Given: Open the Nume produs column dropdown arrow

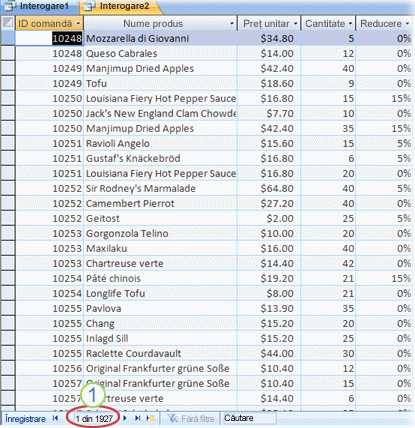Looking at the screenshot, I should (x=232, y=24).
